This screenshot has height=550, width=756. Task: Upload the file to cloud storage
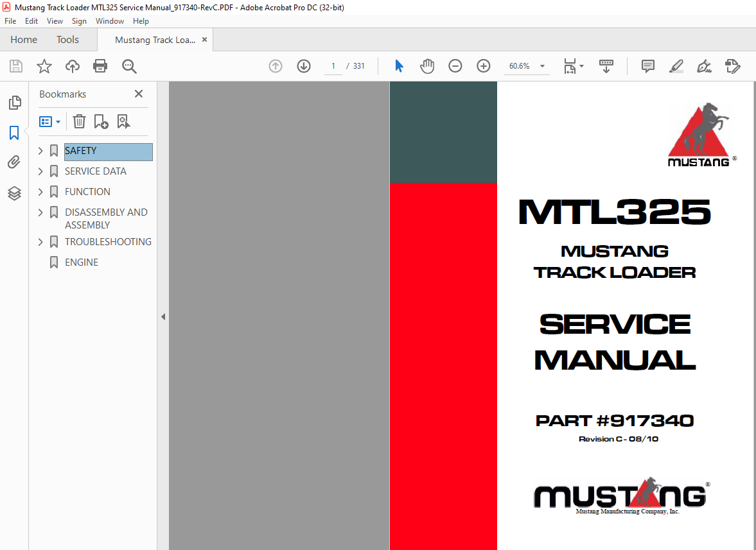click(73, 66)
